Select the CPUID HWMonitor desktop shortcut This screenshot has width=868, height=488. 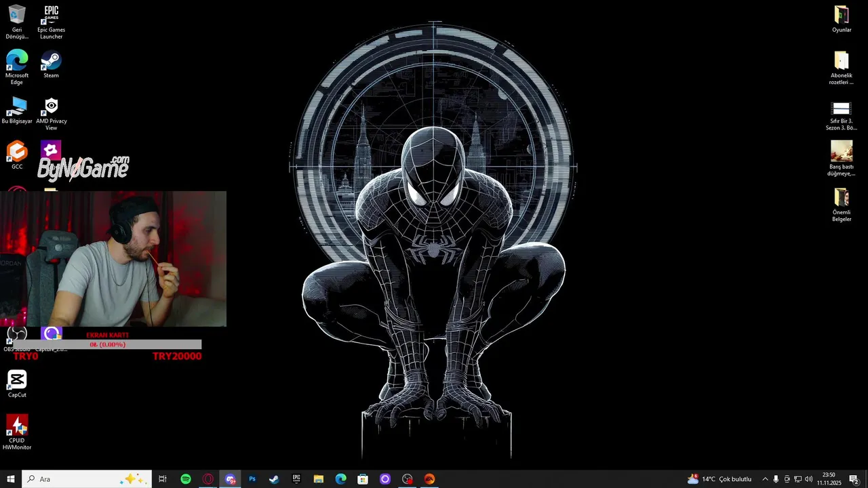pyautogui.click(x=17, y=432)
